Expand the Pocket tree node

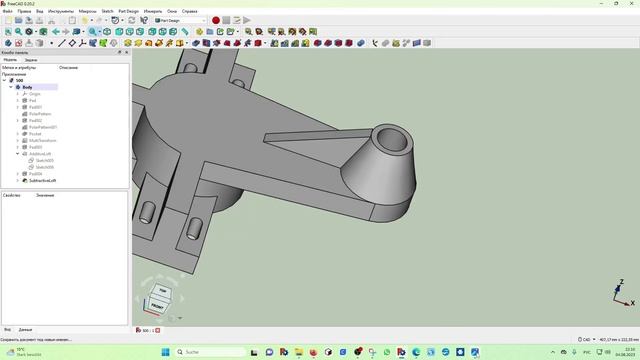(x=18, y=134)
